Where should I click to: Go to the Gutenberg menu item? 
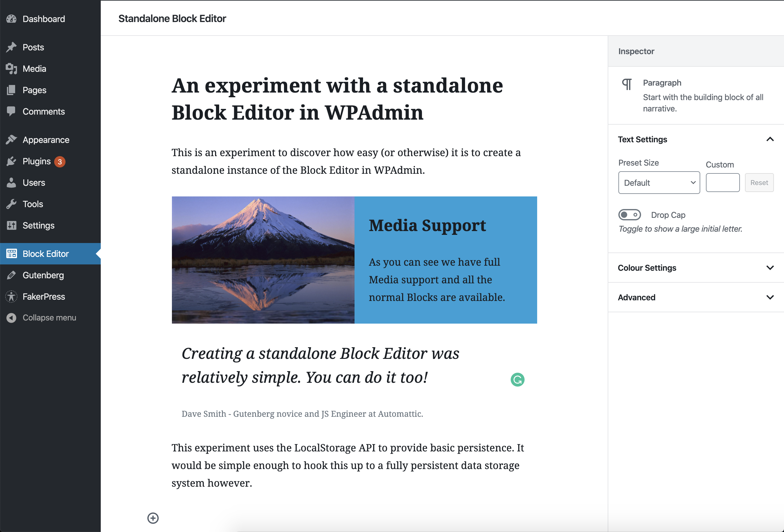[x=43, y=275]
